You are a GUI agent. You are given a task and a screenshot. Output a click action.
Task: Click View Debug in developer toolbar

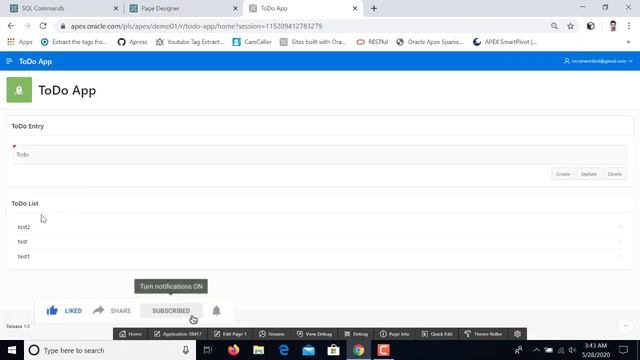click(314, 334)
